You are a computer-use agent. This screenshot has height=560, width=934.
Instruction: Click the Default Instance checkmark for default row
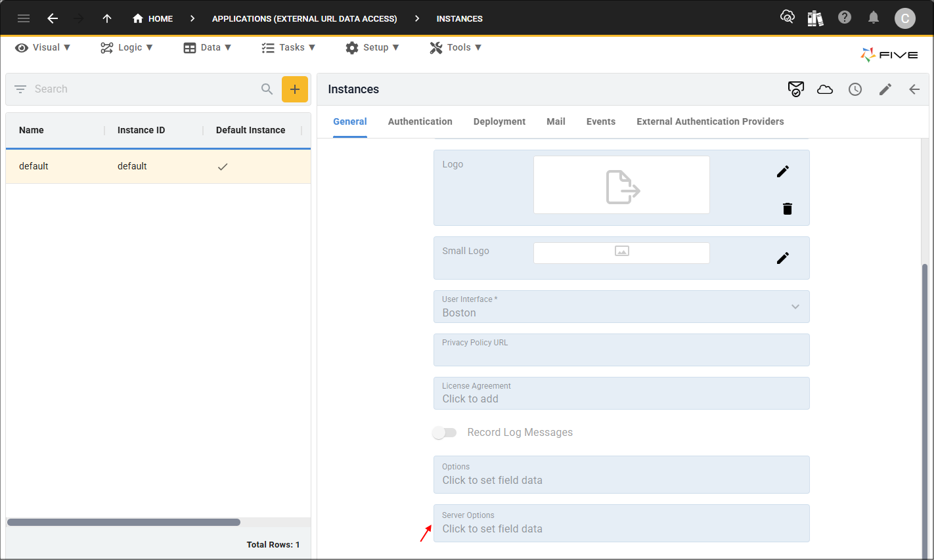[x=222, y=166]
